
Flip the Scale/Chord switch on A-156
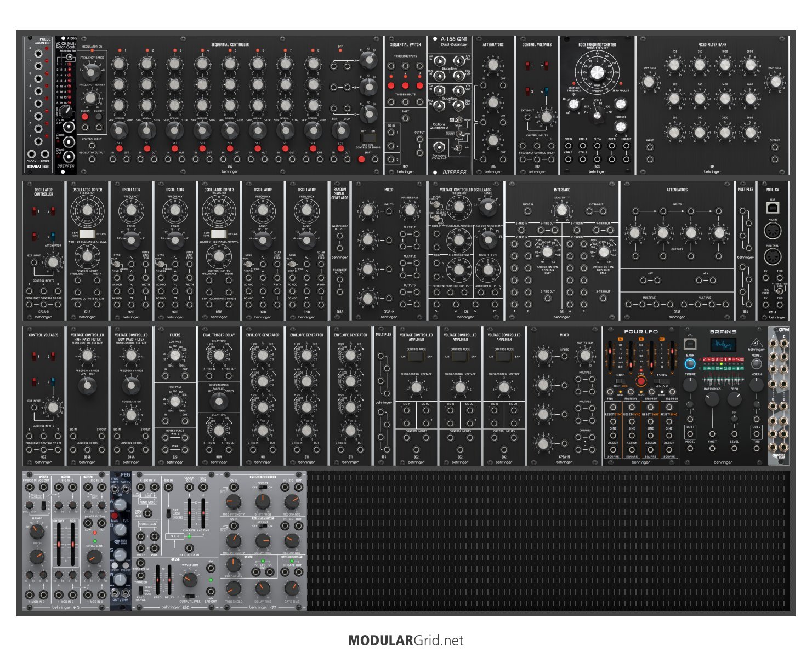coord(458,134)
